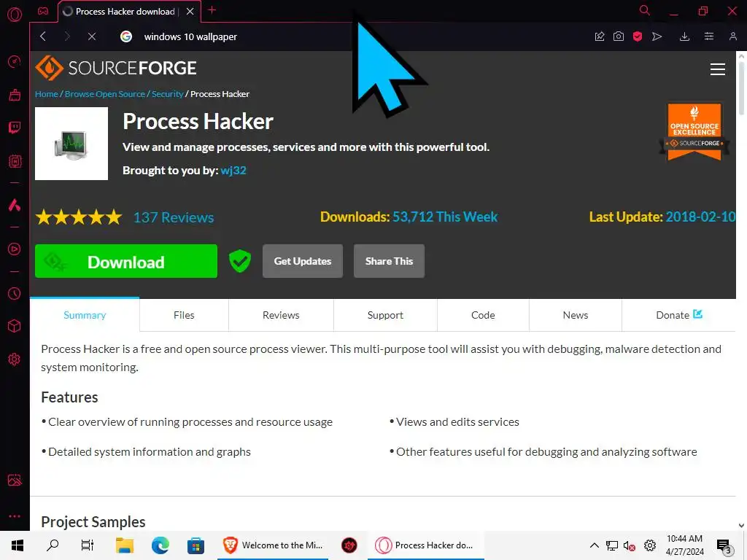Click the Get Updates button

coord(303,261)
